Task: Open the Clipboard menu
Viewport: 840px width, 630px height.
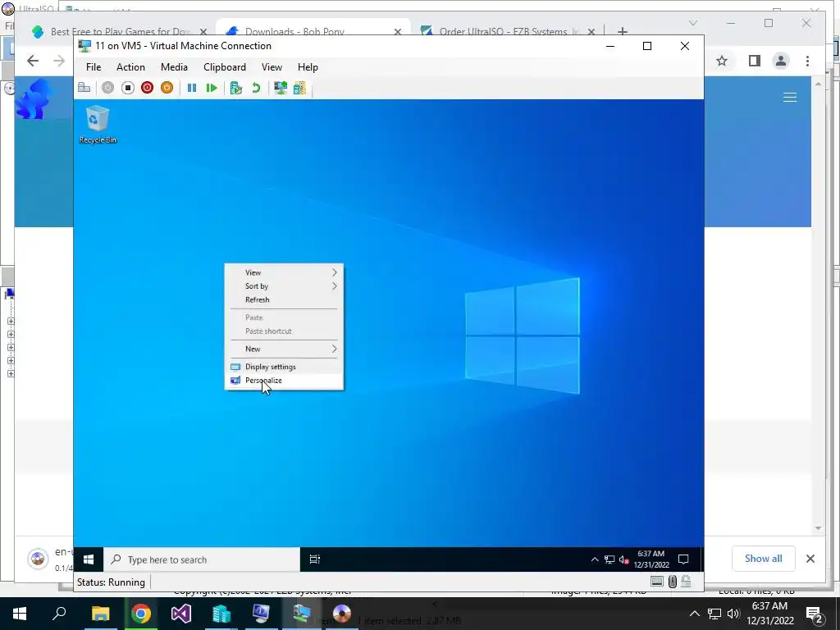Action: tap(225, 67)
